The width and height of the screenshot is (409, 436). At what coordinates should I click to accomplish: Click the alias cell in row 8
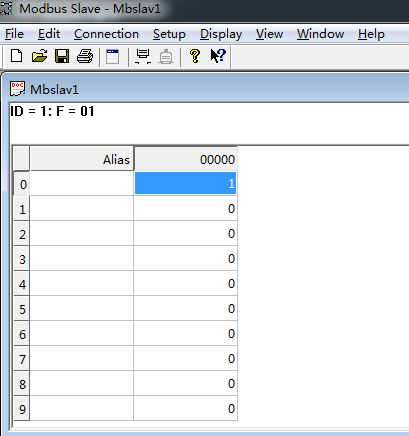[82, 383]
